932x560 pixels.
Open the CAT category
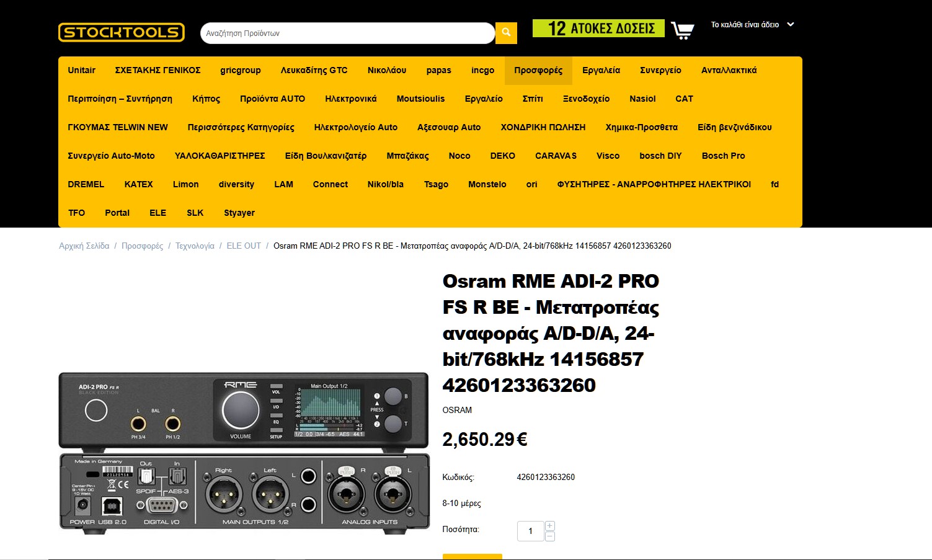pyautogui.click(x=684, y=99)
